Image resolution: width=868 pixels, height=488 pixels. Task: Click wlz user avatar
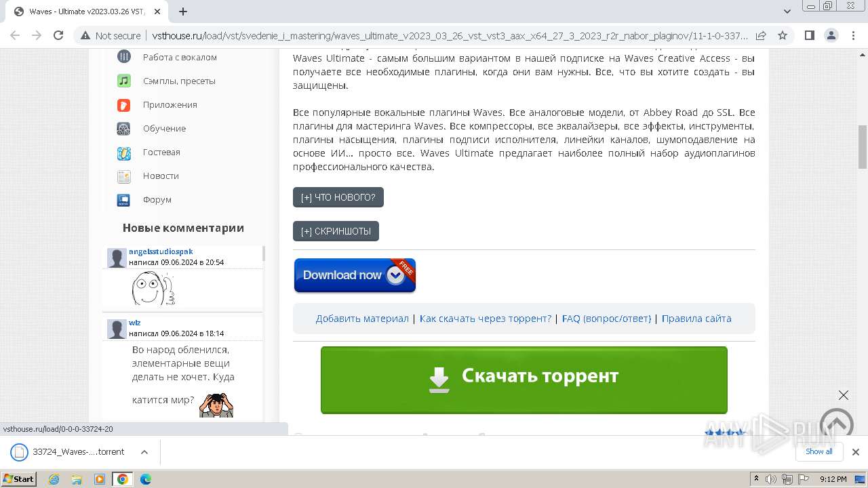pos(117,329)
